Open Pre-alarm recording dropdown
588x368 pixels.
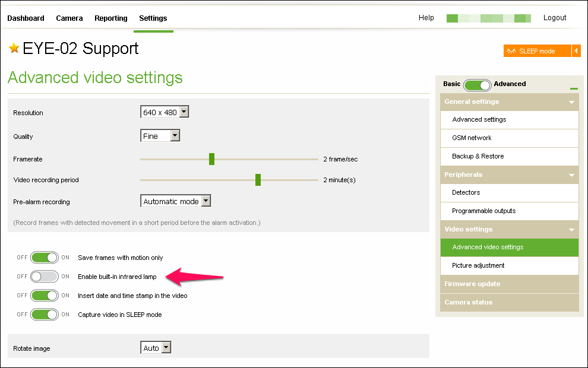[x=176, y=201]
